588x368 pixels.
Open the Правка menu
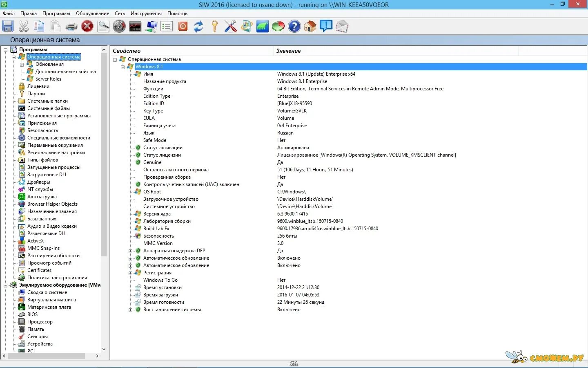(29, 13)
